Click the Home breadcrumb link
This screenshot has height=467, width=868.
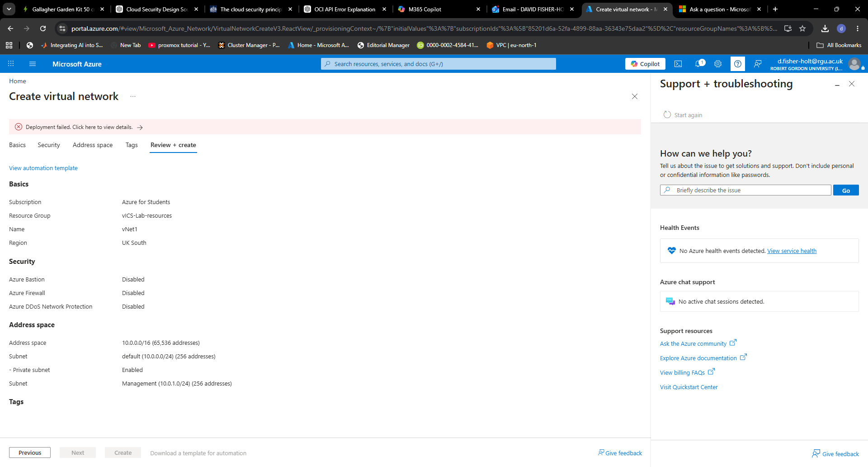click(x=18, y=81)
